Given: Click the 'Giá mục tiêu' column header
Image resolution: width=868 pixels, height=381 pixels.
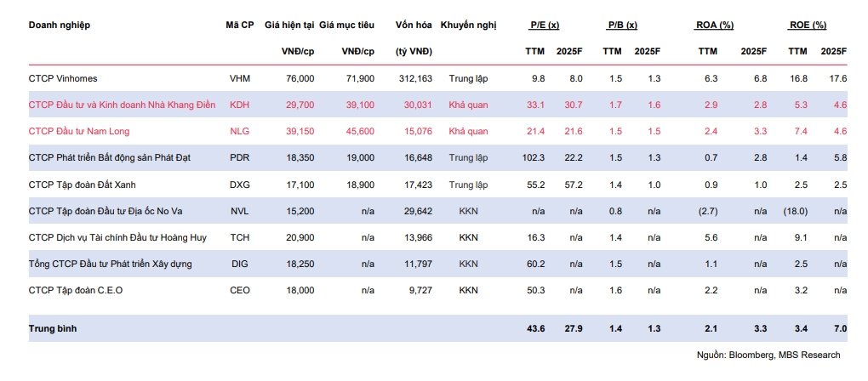Looking at the screenshot, I should pos(346,26).
